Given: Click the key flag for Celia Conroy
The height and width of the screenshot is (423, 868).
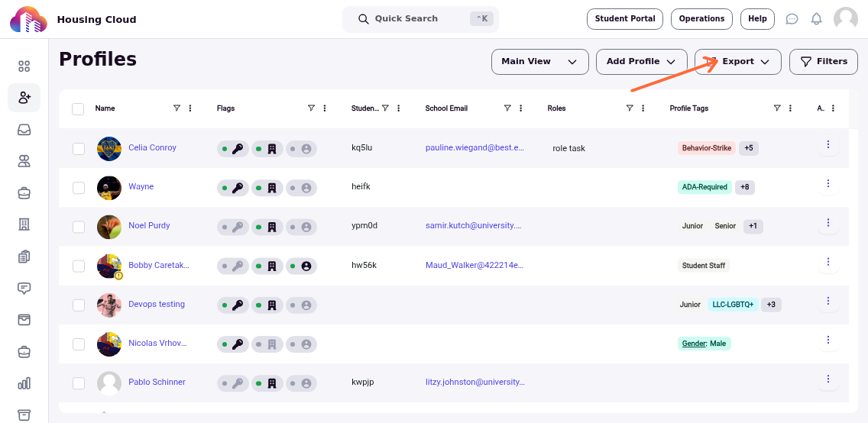Looking at the screenshot, I should pos(233,149).
